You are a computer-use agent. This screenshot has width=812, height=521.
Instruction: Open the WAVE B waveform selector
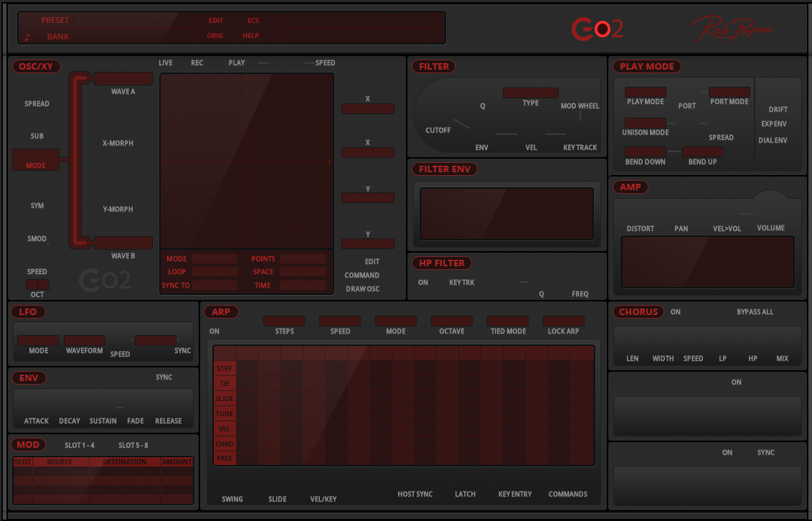point(123,243)
